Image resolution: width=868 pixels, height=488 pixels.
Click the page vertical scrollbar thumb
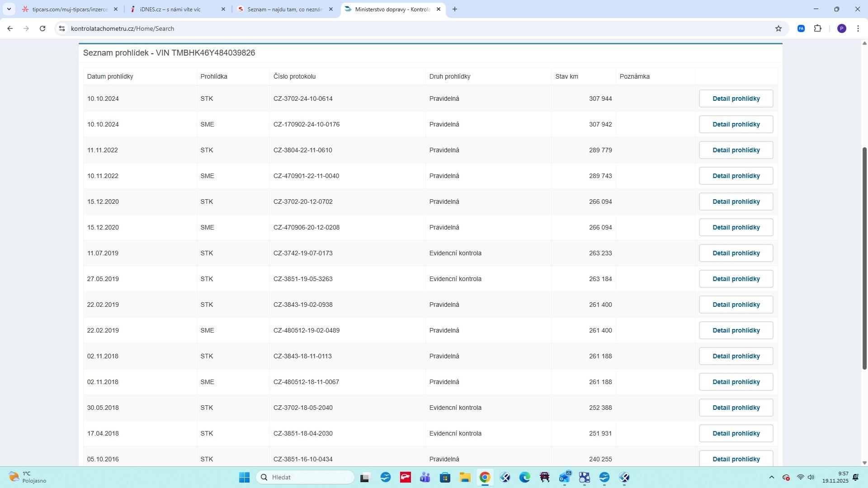pos(864,258)
